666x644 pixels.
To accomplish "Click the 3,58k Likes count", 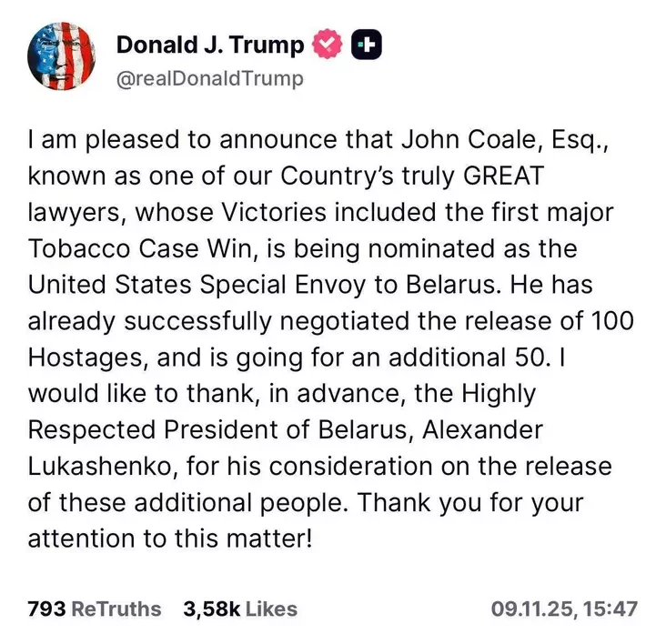I will pos(240,609).
